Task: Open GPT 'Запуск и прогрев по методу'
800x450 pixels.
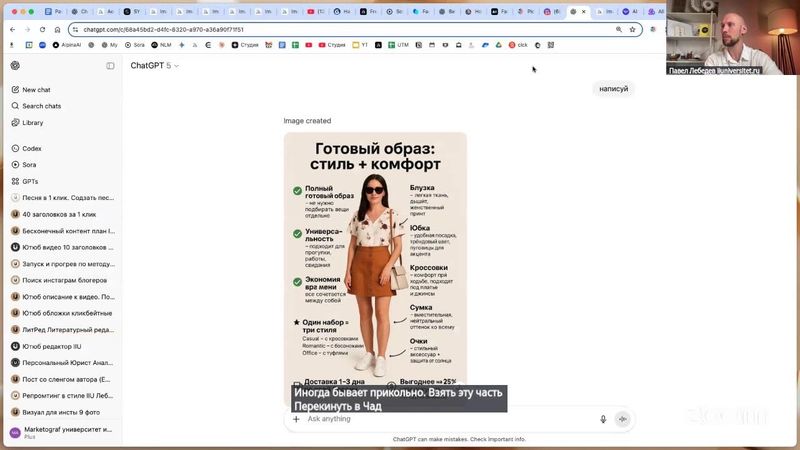Action: [63, 264]
